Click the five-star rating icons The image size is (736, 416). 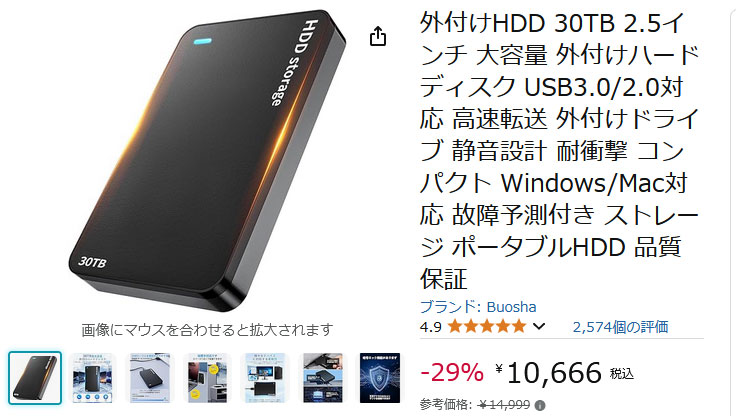(x=486, y=326)
